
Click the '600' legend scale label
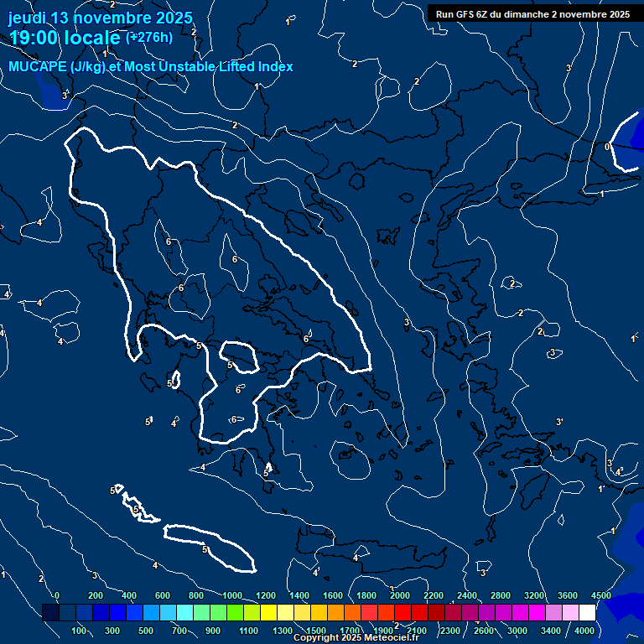click(x=163, y=595)
